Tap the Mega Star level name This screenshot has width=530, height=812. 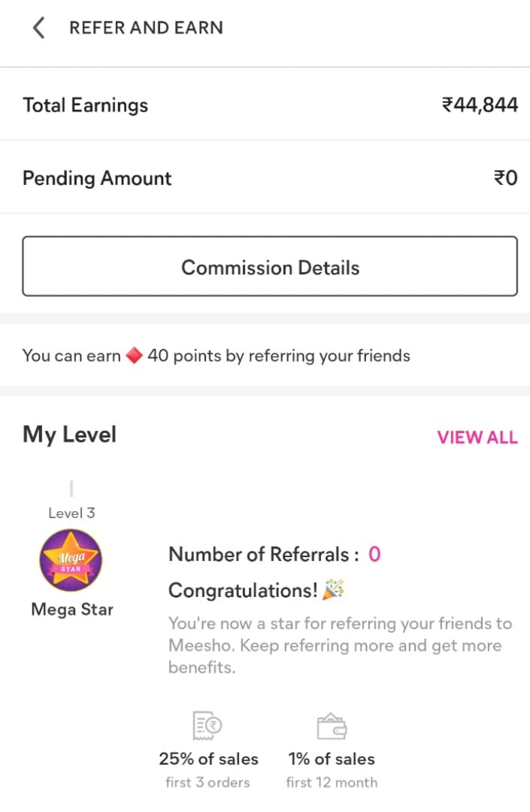pyautogui.click(x=72, y=610)
